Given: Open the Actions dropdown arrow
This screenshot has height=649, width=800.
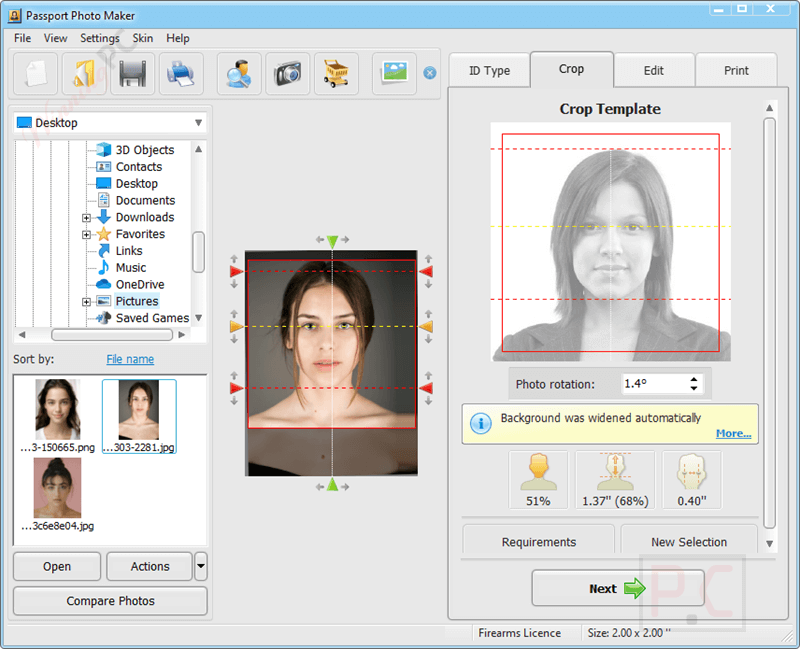Looking at the screenshot, I should tap(201, 566).
